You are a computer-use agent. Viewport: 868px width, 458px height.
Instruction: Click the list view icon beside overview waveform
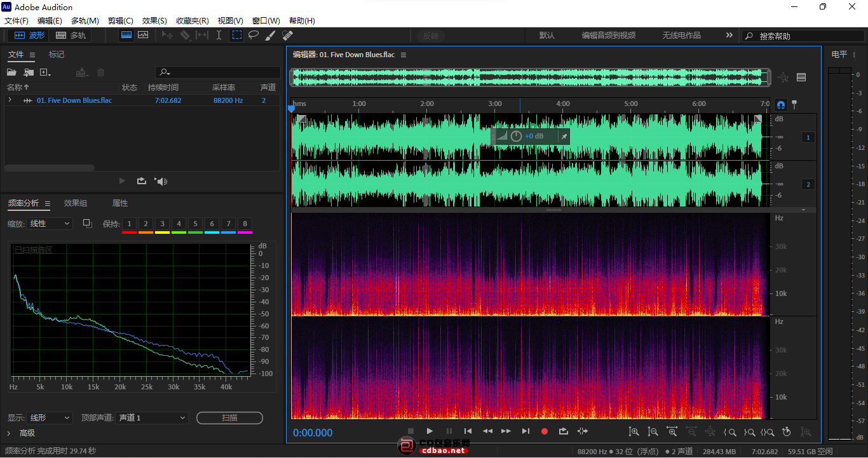(x=801, y=77)
